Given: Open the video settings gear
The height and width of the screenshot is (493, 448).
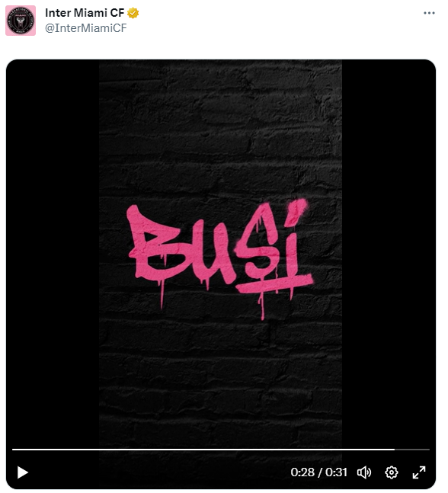Looking at the screenshot, I should pyautogui.click(x=392, y=472).
